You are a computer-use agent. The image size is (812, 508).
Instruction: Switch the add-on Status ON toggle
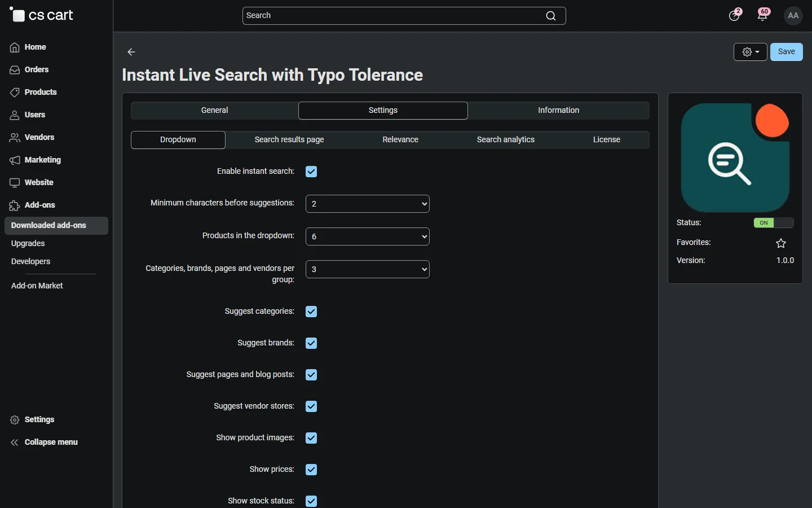774,223
